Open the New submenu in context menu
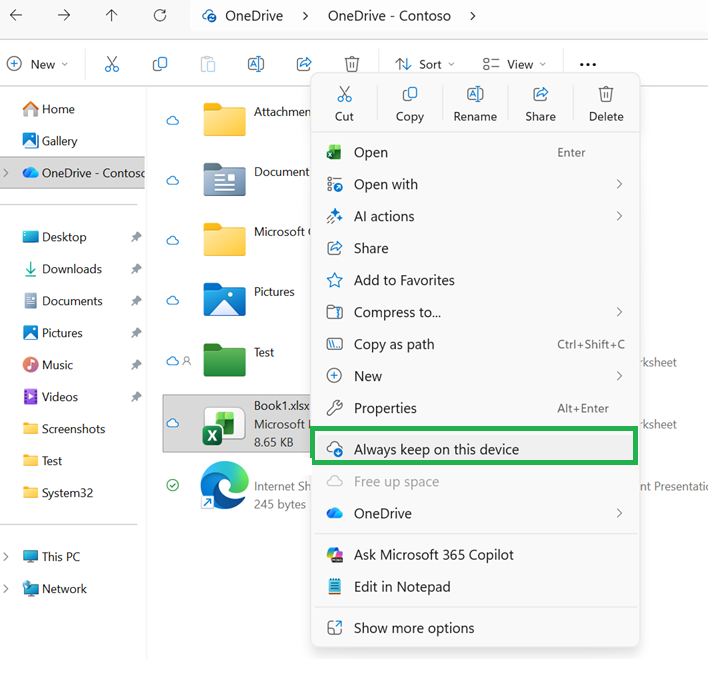This screenshot has width=708, height=688. coord(475,376)
